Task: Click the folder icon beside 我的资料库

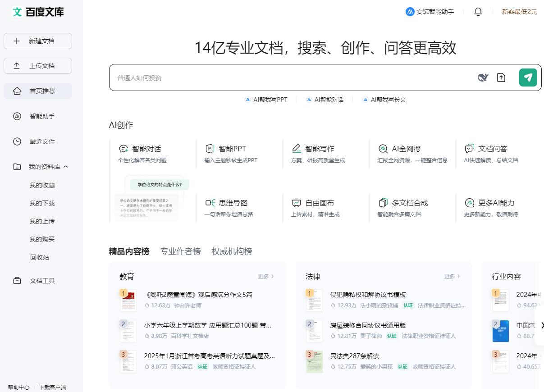Action: (x=17, y=167)
